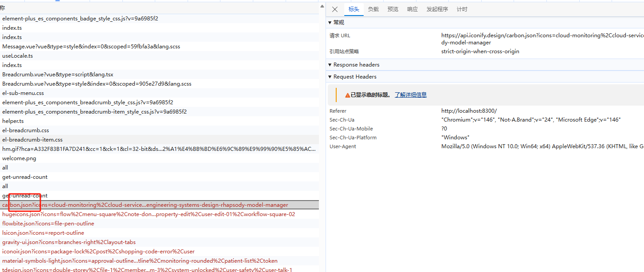Click the el-sub-menu.css request

click(23, 93)
